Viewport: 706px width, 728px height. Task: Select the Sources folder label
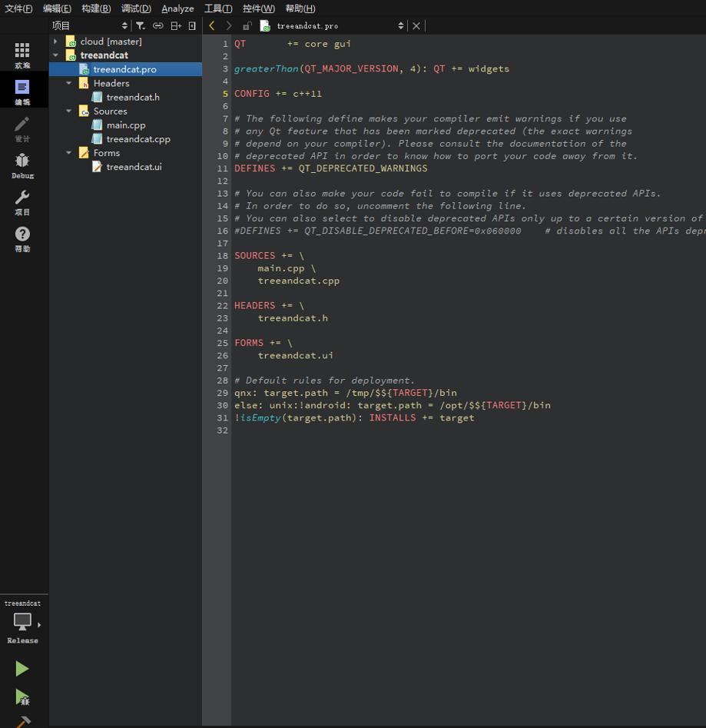pos(111,111)
